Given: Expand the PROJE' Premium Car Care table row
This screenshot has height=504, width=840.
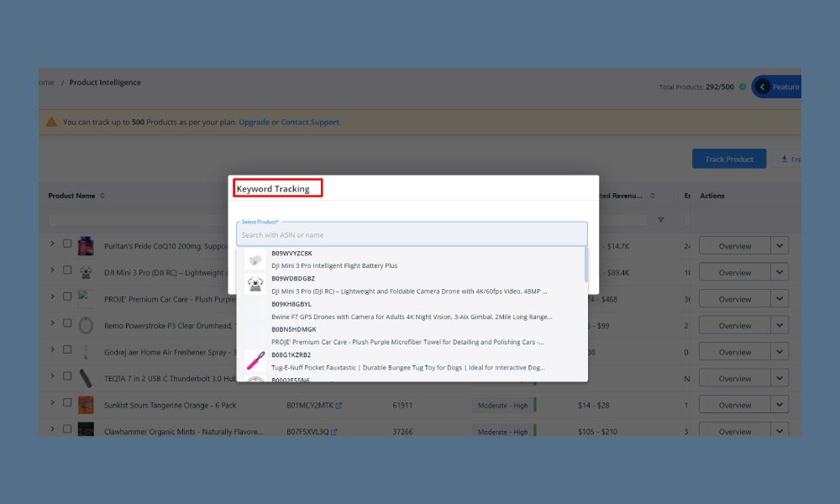Looking at the screenshot, I should coord(52,297).
